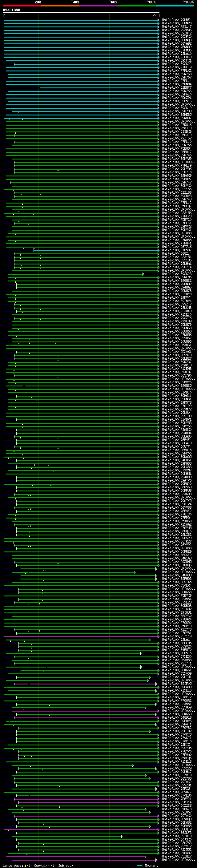Click the cyan alignment bar of UniRef100_A7R5U7
Image resolution: width=197 pixels, height=868 pixels.
pos(96,250)
